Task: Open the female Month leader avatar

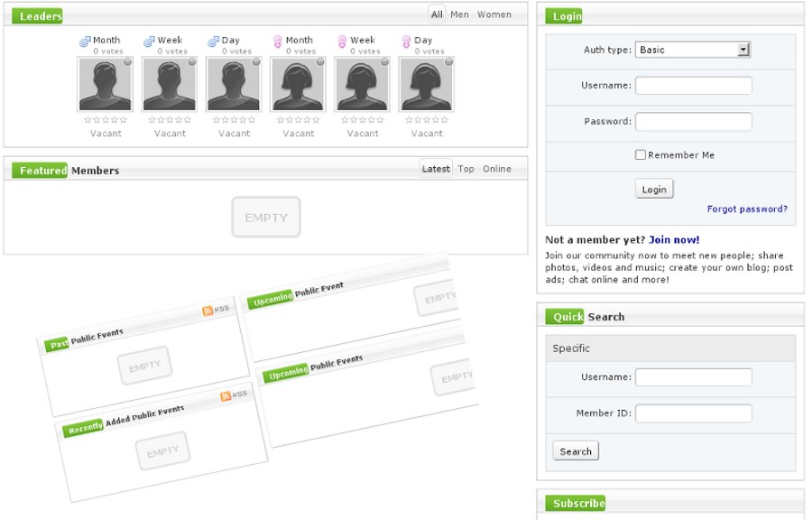Action: tap(298, 85)
